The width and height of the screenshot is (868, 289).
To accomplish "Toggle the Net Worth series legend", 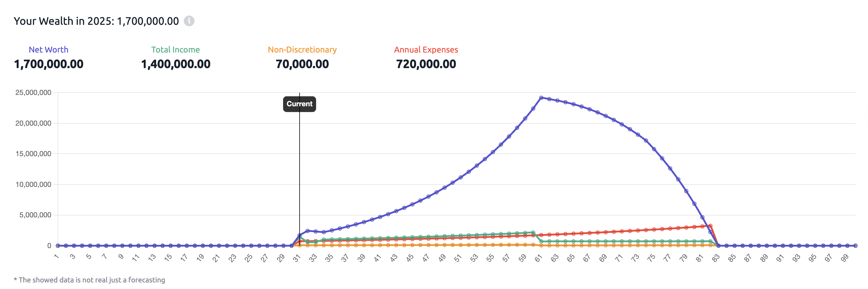I will [49, 50].
